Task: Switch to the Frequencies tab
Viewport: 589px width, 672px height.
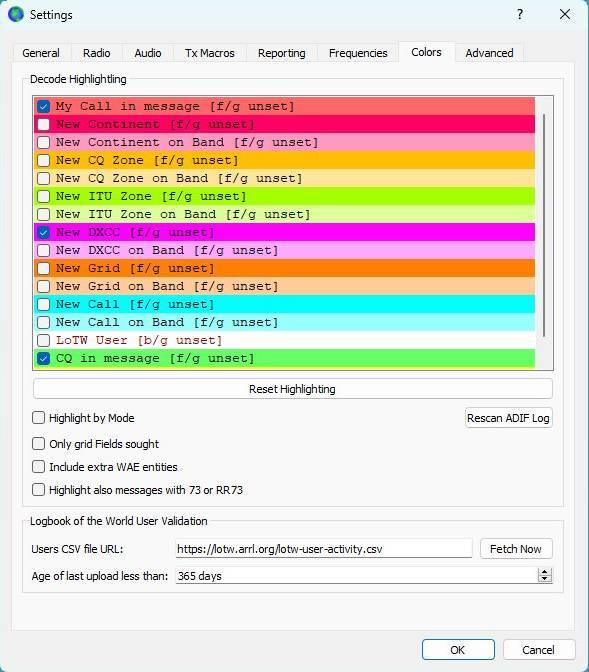Action: (358, 53)
